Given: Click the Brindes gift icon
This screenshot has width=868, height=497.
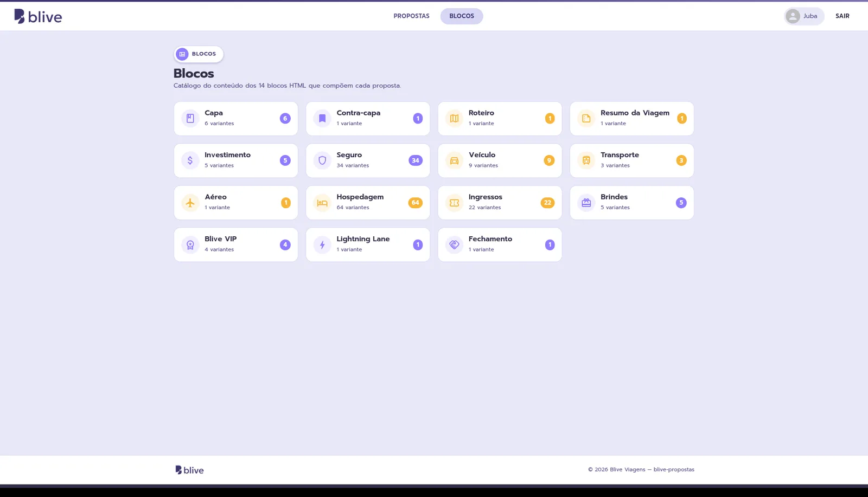Looking at the screenshot, I should click(x=586, y=203).
